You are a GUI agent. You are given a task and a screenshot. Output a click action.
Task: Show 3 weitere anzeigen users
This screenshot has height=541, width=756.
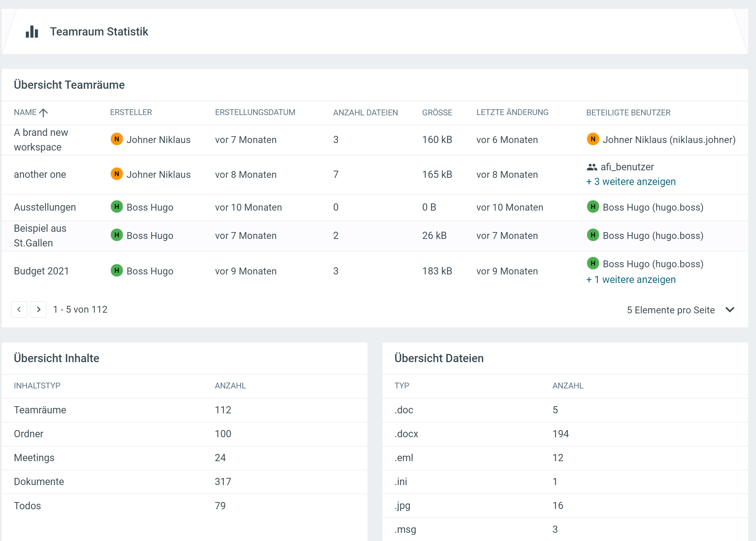click(x=631, y=182)
